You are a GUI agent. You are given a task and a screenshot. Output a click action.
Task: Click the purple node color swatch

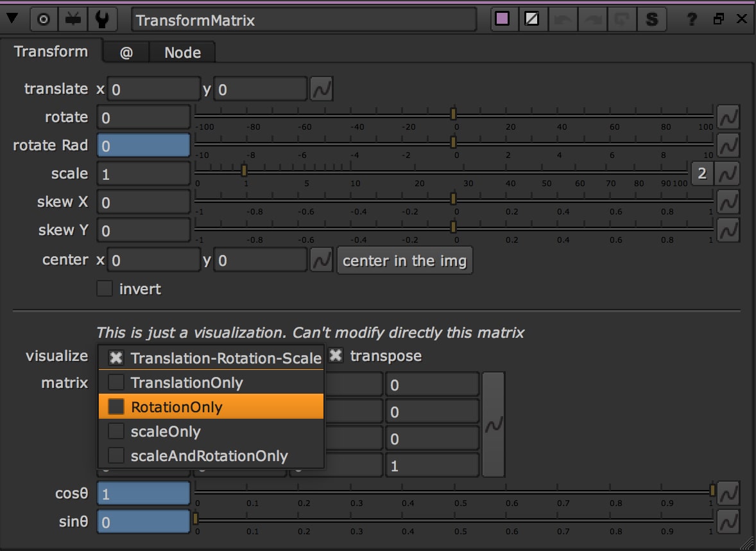point(503,19)
